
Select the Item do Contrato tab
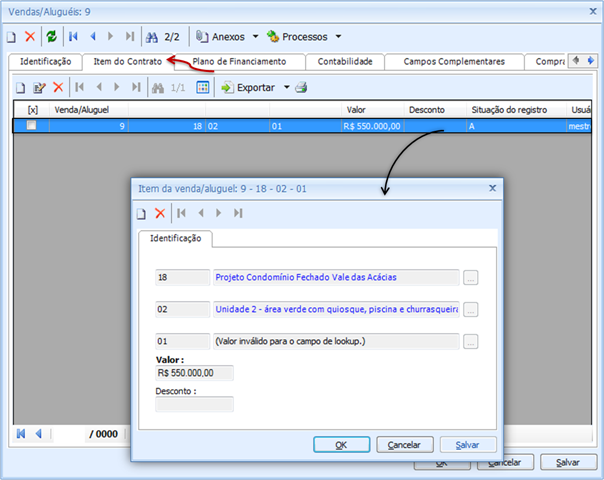click(128, 62)
